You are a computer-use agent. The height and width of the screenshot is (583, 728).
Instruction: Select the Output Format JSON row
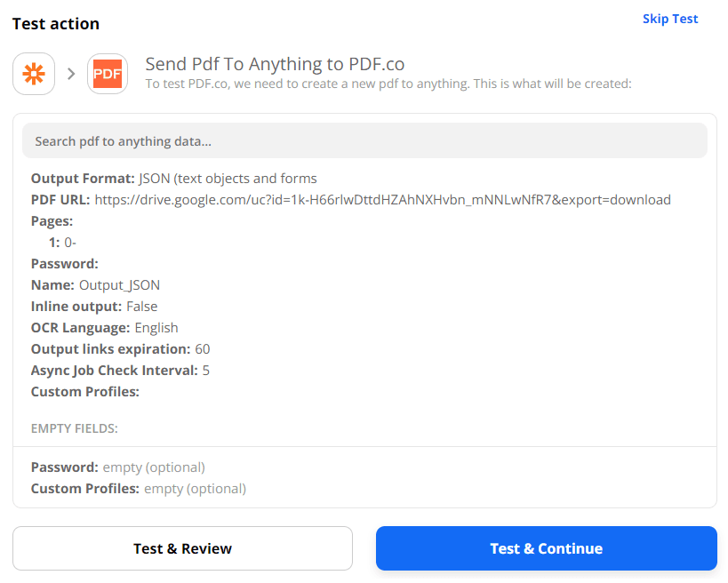click(x=174, y=178)
